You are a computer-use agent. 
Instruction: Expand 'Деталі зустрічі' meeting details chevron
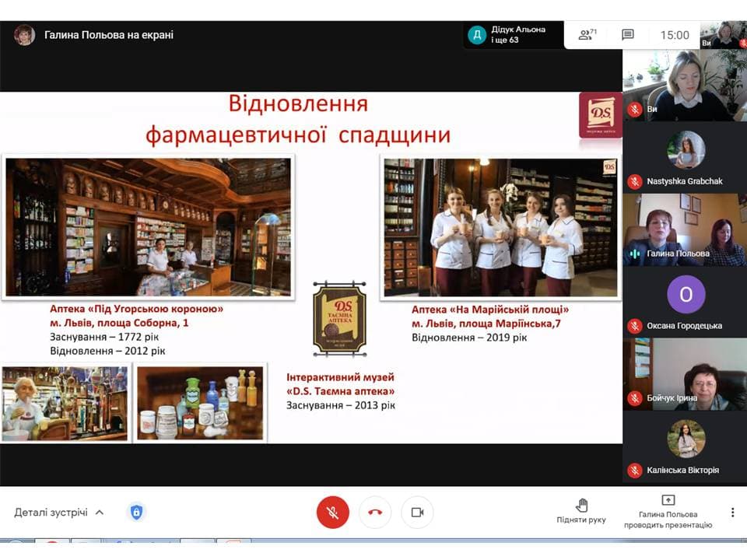100,513
